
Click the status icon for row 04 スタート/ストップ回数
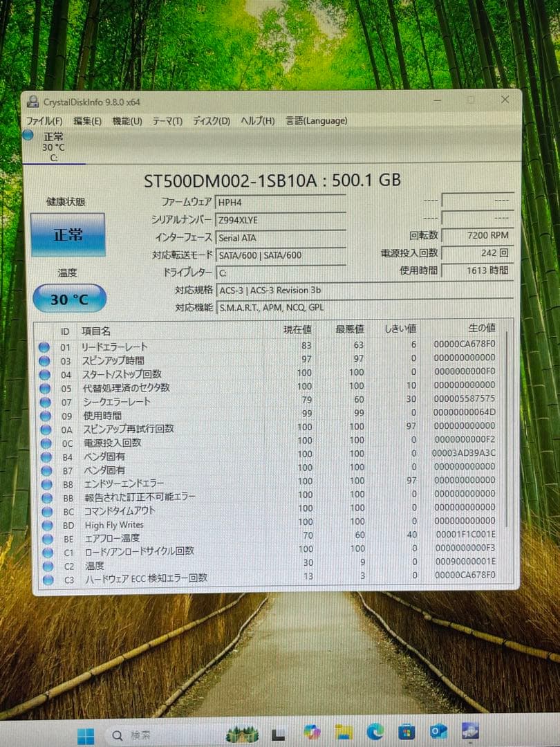45,375
